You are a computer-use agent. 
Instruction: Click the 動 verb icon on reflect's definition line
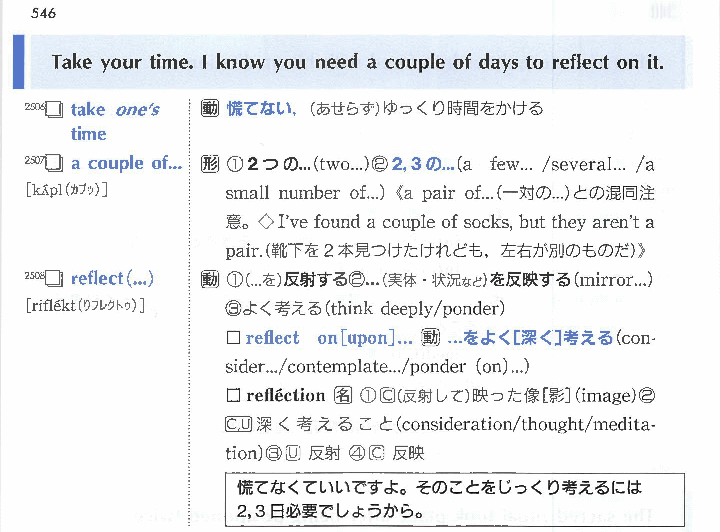pos(209,279)
